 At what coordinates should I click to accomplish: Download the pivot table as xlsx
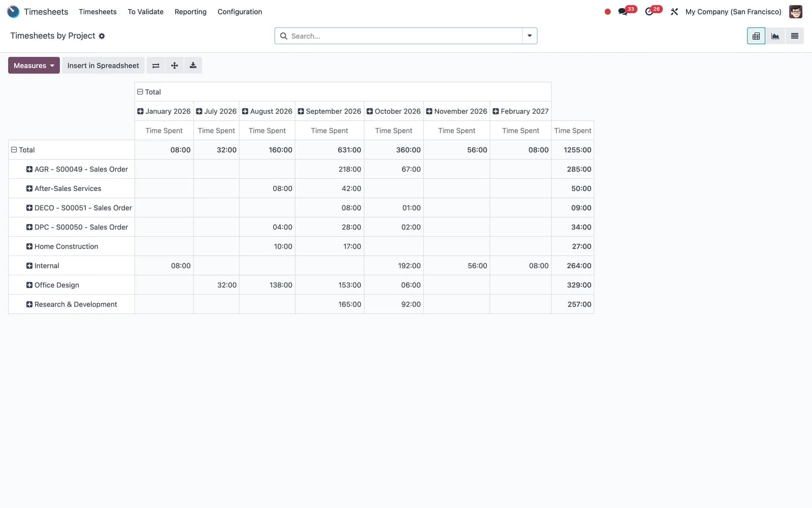tap(193, 66)
